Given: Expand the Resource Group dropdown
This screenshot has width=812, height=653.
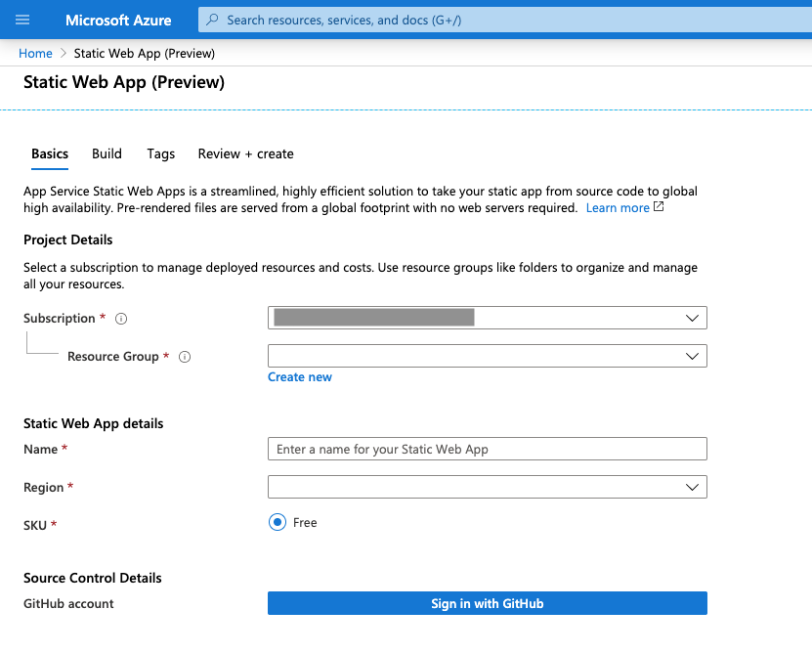Looking at the screenshot, I should [488, 356].
